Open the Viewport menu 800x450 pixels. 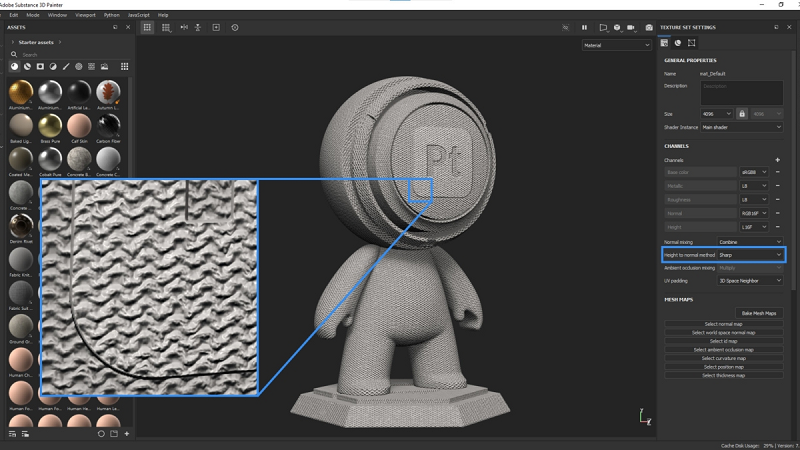point(86,15)
